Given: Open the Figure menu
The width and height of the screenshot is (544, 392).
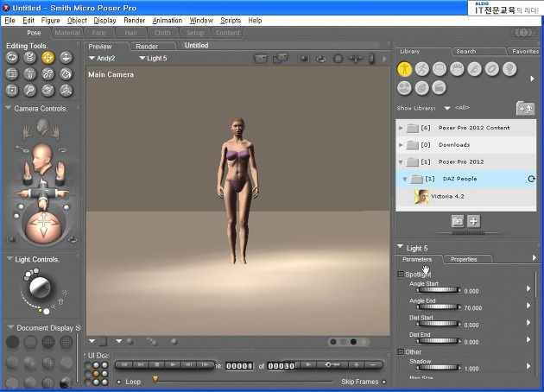Looking at the screenshot, I should pyautogui.click(x=50, y=21).
